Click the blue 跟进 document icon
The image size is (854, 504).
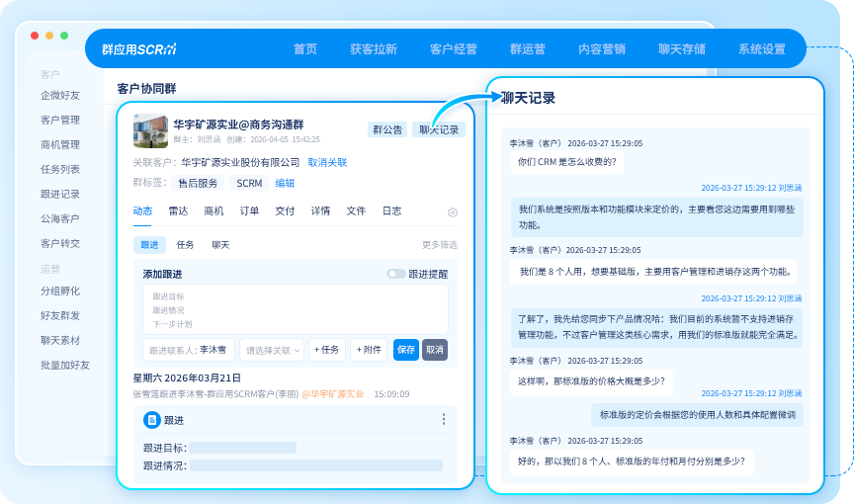point(152,420)
